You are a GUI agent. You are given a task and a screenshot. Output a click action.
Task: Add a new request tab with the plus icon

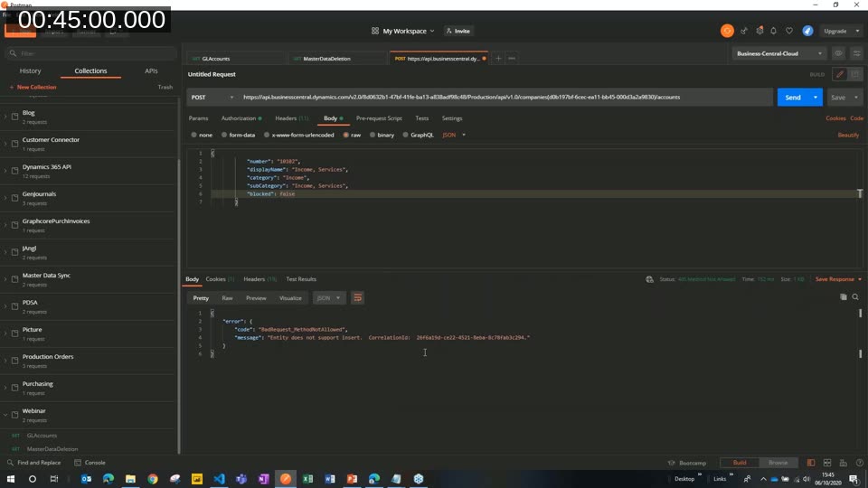coord(498,58)
